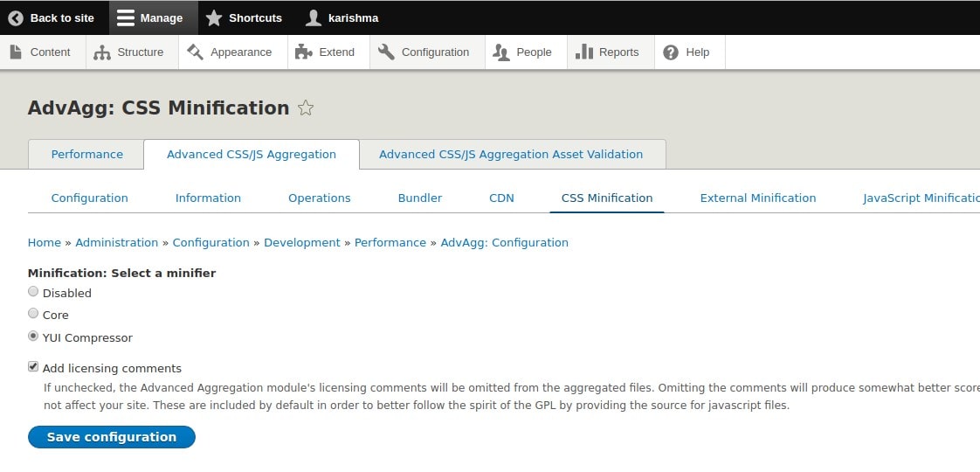980x472 pixels.
Task: Click the 'YUI Compressor' label text
Action: (x=87, y=338)
